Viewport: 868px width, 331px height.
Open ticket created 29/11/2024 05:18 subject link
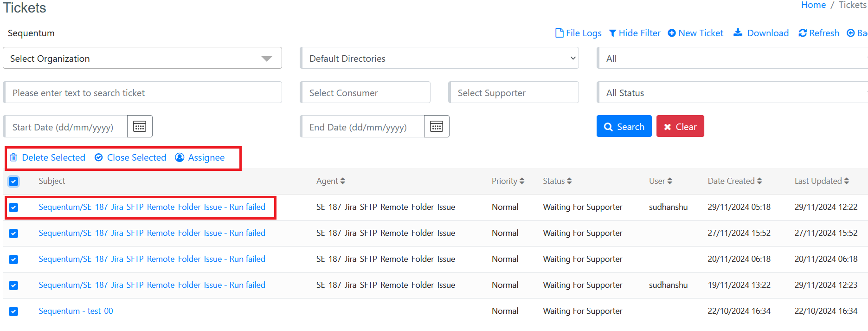tap(152, 207)
